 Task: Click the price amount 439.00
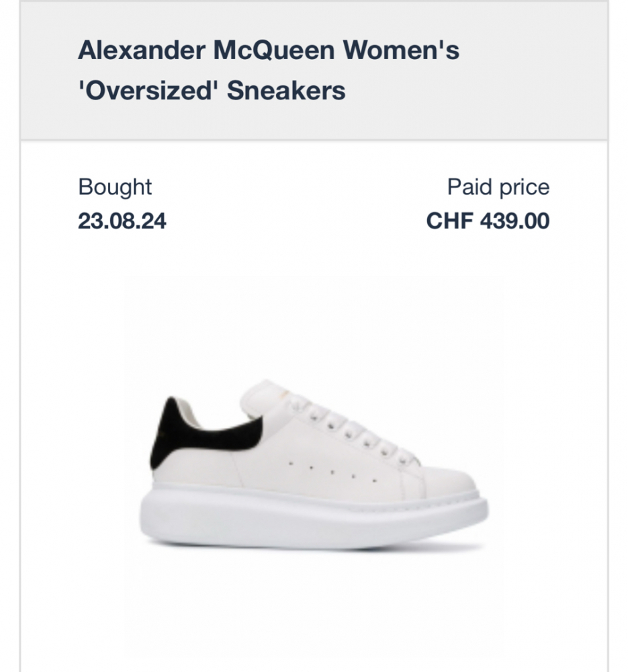[514, 219]
